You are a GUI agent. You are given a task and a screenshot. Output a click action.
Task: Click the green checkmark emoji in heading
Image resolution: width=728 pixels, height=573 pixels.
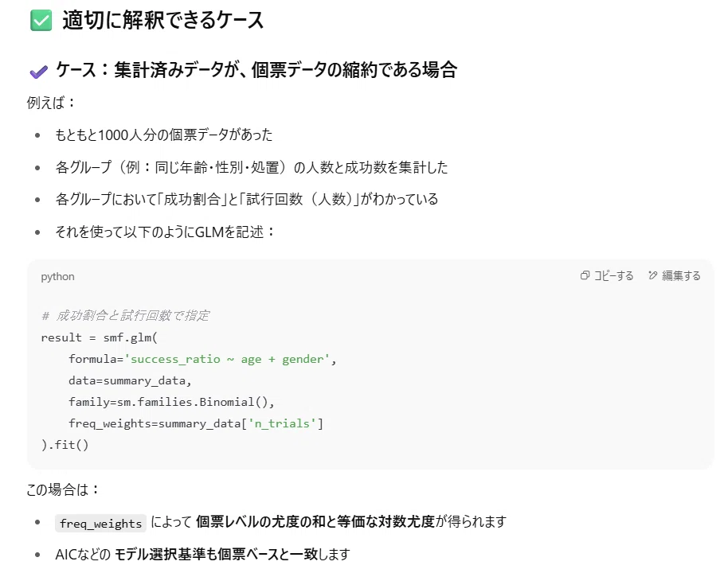(41, 21)
